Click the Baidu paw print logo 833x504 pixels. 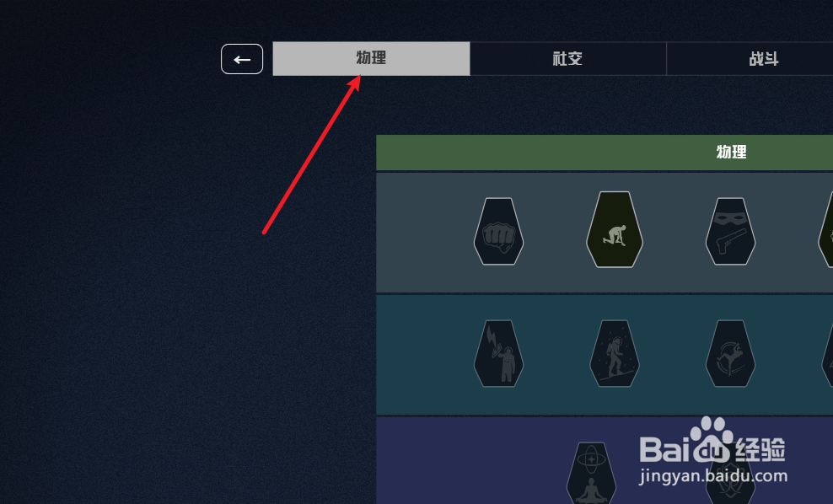[x=712, y=440]
